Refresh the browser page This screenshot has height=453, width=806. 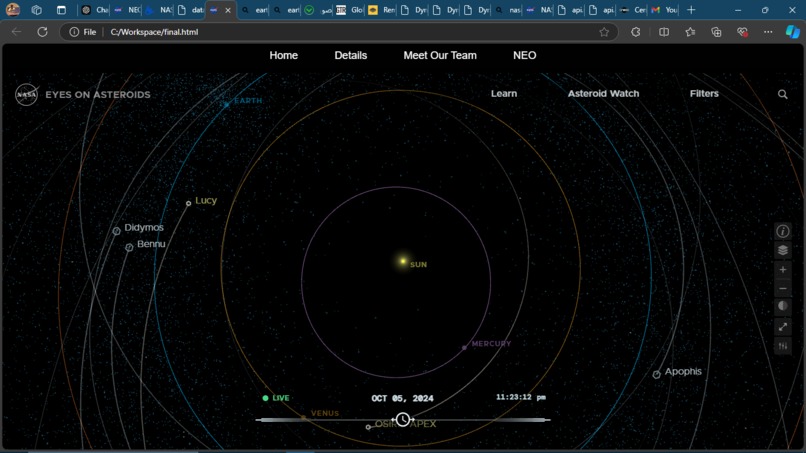point(43,32)
